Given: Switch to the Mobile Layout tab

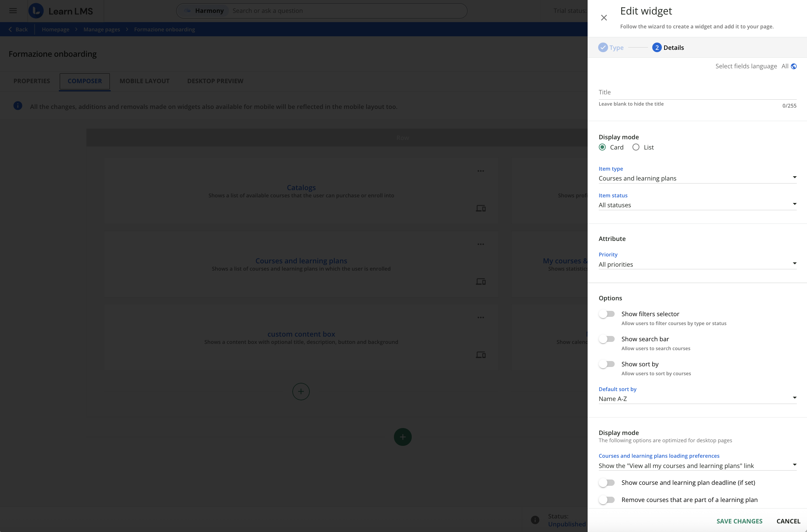Looking at the screenshot, I should point(145,81).
